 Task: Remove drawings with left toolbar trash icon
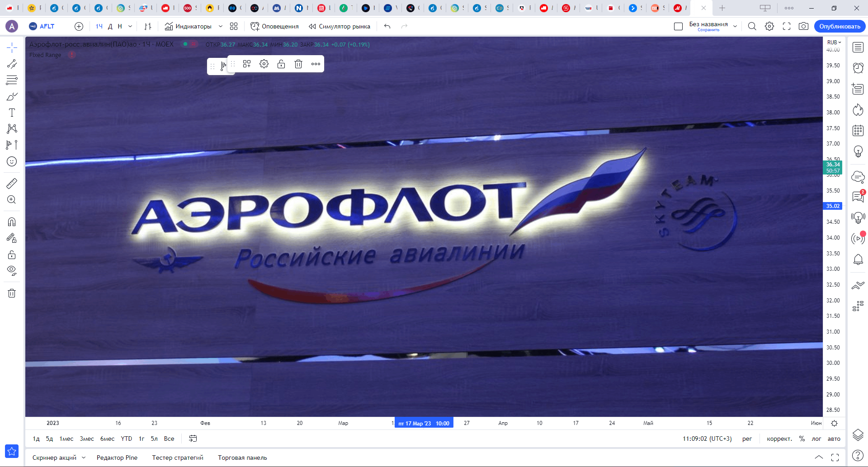click(12, 293)
